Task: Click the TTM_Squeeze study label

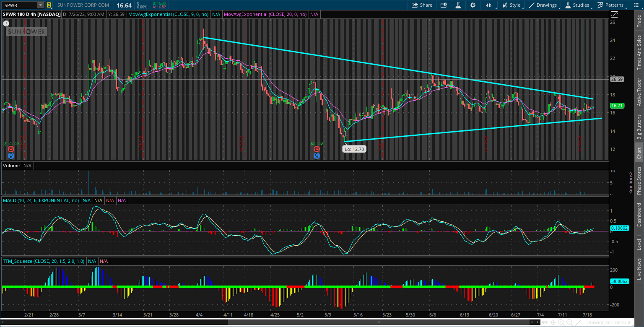Action: pyautogui.click(x=44, y=261)
